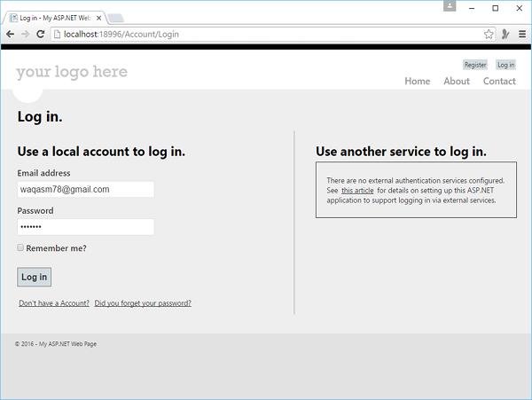This screenshot has width=532, height=400.
Task: Open the Home navigation item
Action: pyautogui.click(x=417, y=82)
